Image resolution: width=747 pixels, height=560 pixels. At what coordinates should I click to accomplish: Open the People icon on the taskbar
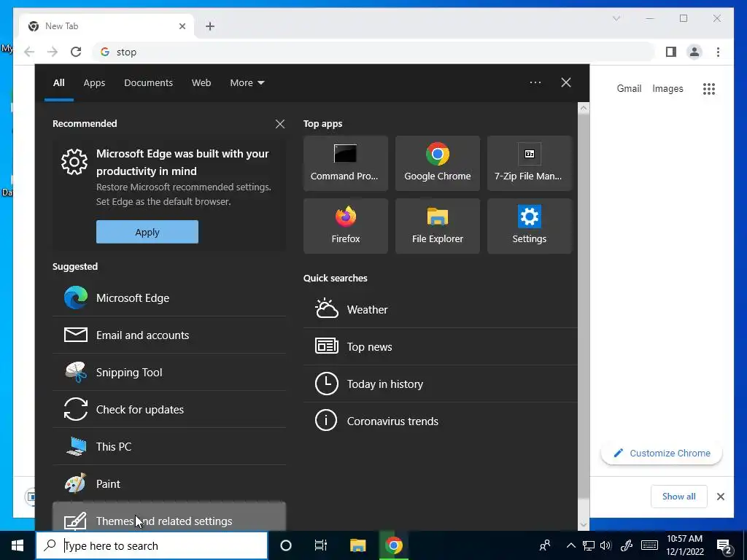[x=545, y=545]
